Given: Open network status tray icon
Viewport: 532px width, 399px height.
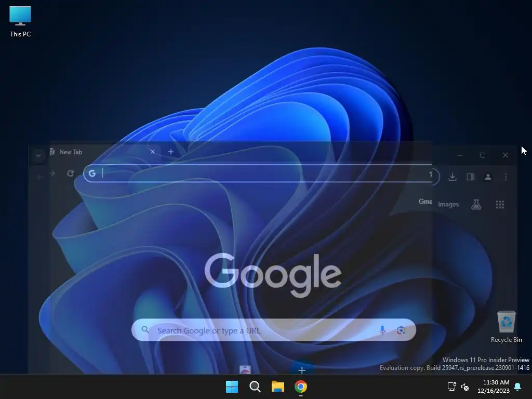Looking at the screenshot, I should click(x=452, y=387).
